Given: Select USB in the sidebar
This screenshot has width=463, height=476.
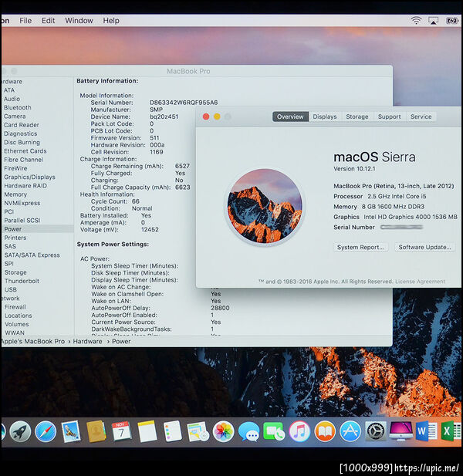Looking at the screenshot, I should [11, 289].
